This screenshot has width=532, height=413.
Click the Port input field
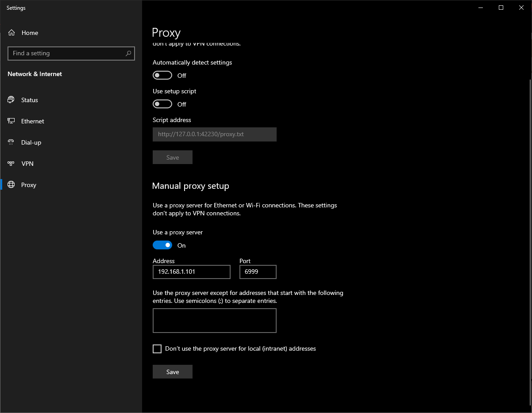258,272
